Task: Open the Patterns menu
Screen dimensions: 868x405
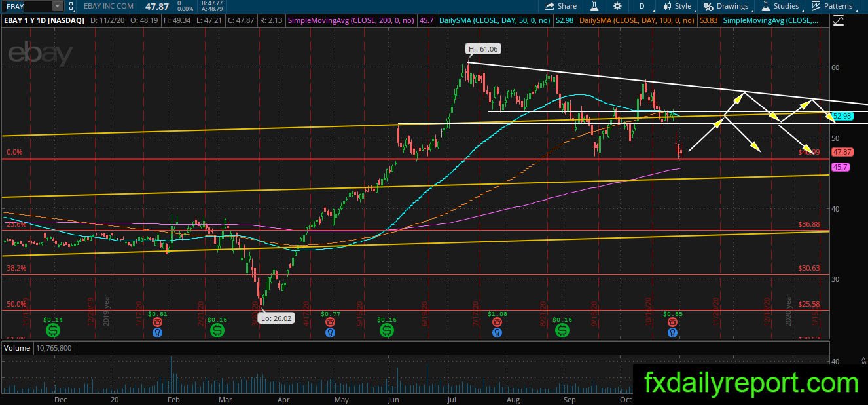Action: (831, 6)
